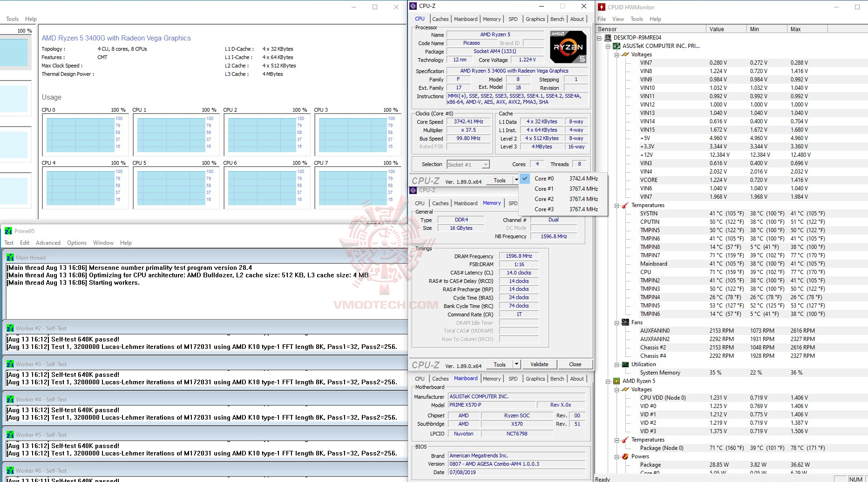This screenshot has width=868, height=482.
Task: Click the Worker #2 Self-Test window icon
Action: point(10,328)
